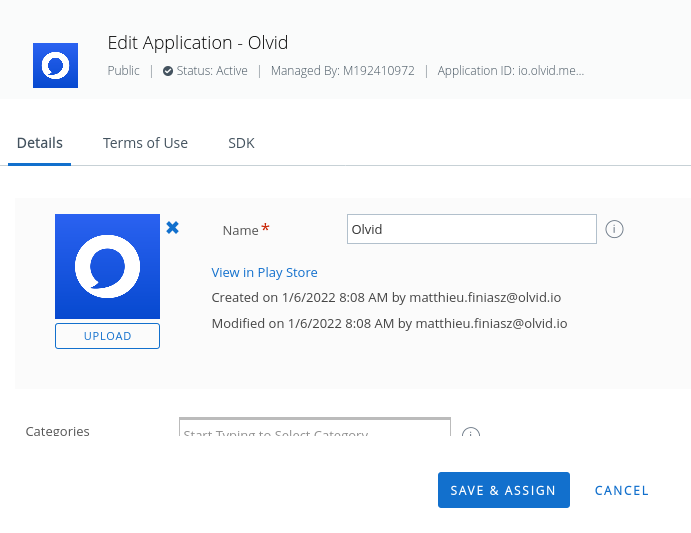Click the 'Edit Application - Olvid' title
Image resolution: width=691 pixels, height=533 pixels.
(x=198, y=43)
